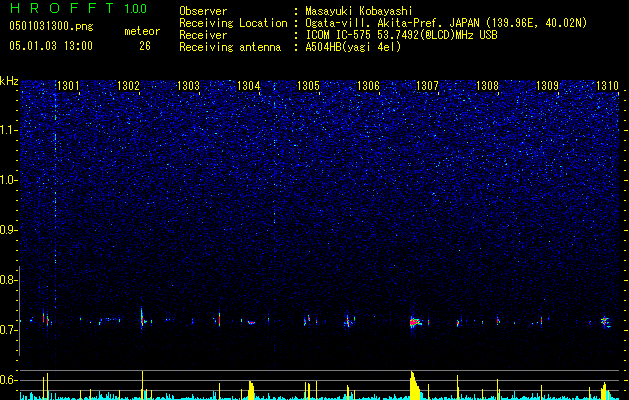Click the 1306 time marker
Viewport: 629px width, 400px height.
point(368,86)
